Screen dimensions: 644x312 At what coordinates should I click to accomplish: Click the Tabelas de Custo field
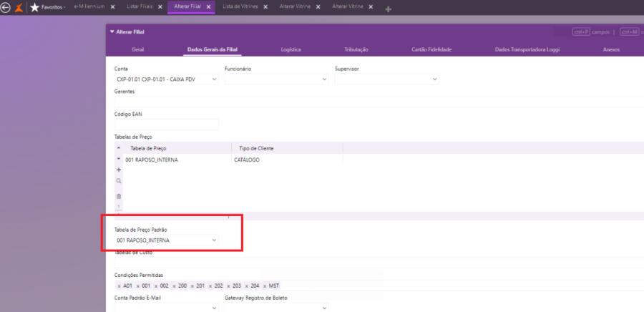tap(379, 263)
